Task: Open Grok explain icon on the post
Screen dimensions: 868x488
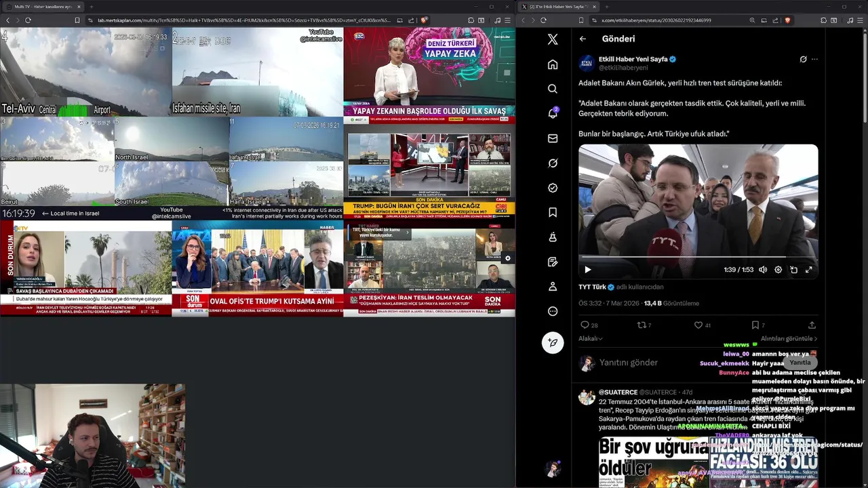Action: point(803,59)
